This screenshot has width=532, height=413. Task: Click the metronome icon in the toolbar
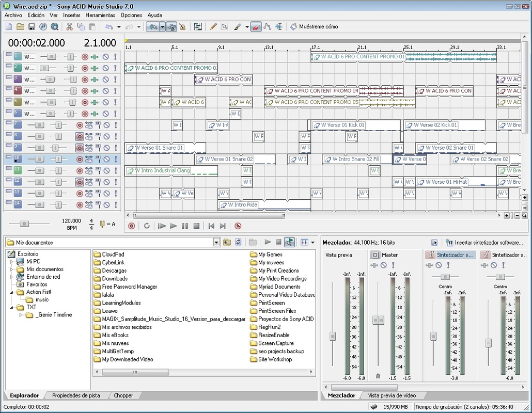[x=183, y=26]
